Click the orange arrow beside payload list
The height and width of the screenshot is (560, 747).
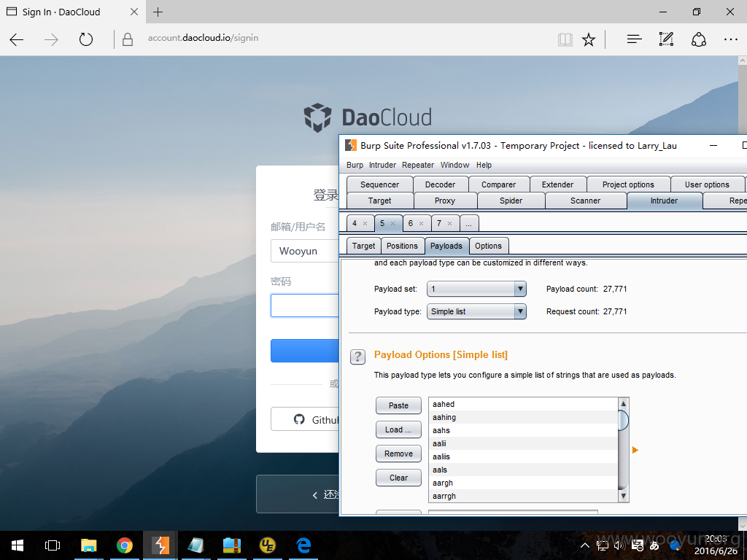635,450
